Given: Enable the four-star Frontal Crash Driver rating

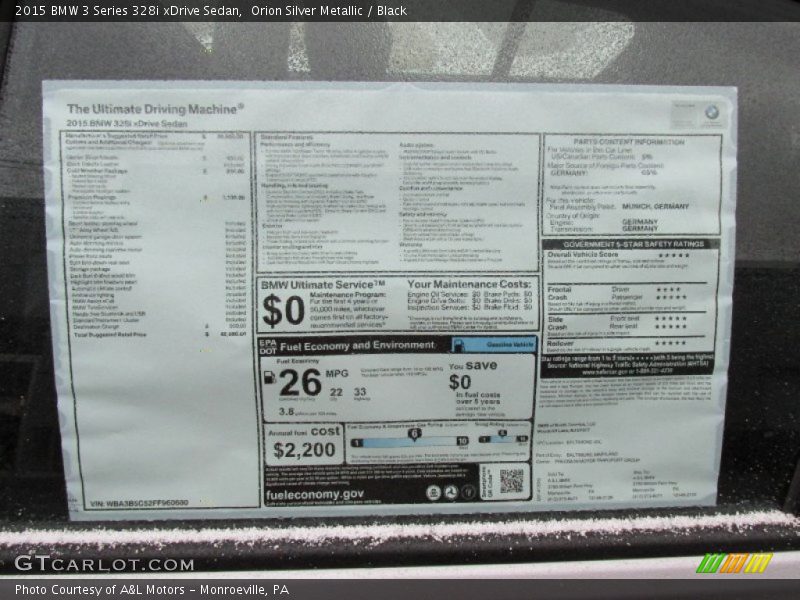Looking at the screenshot, I should pyautogui.click(x=671, y=288).
